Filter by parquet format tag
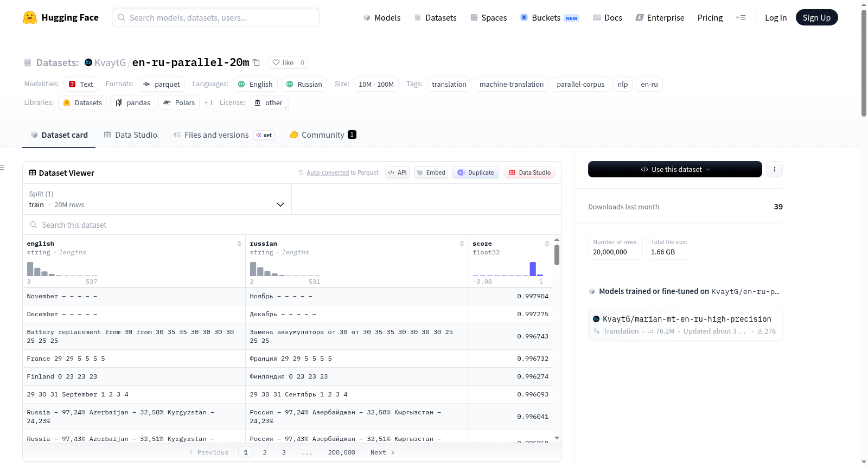Image resolution: width=868 pixels, height=467 pixels. click(161, 84)
